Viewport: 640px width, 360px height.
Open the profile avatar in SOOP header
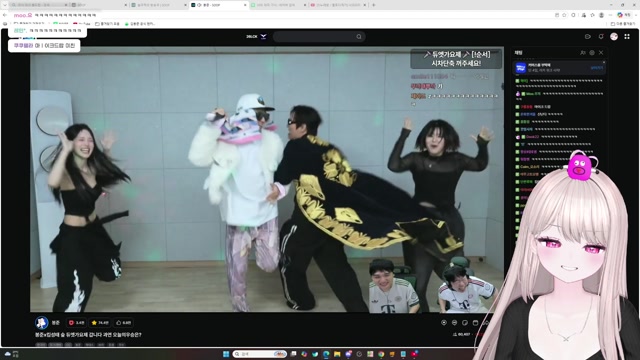[x=614, y=37]
